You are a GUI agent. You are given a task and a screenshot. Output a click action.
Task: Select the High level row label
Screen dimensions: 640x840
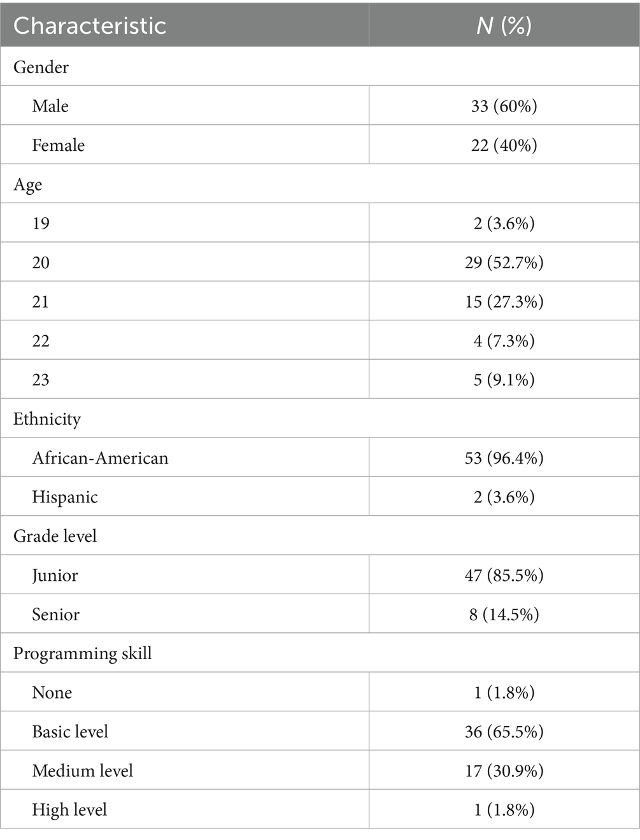tap(69, 810)
